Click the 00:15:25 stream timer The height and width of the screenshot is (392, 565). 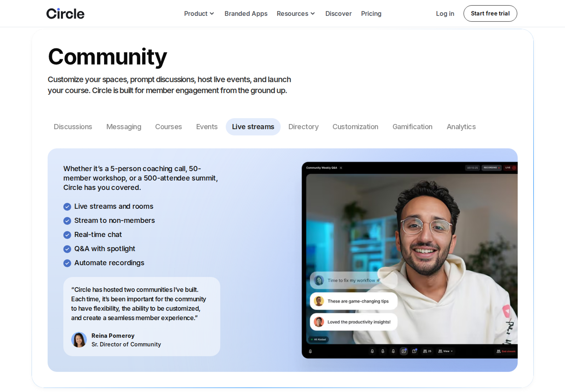coord(472,168)
